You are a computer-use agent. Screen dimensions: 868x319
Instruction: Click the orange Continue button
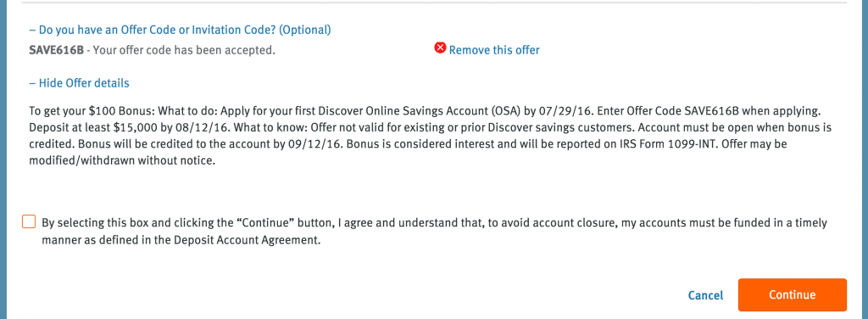click(793, 294)
